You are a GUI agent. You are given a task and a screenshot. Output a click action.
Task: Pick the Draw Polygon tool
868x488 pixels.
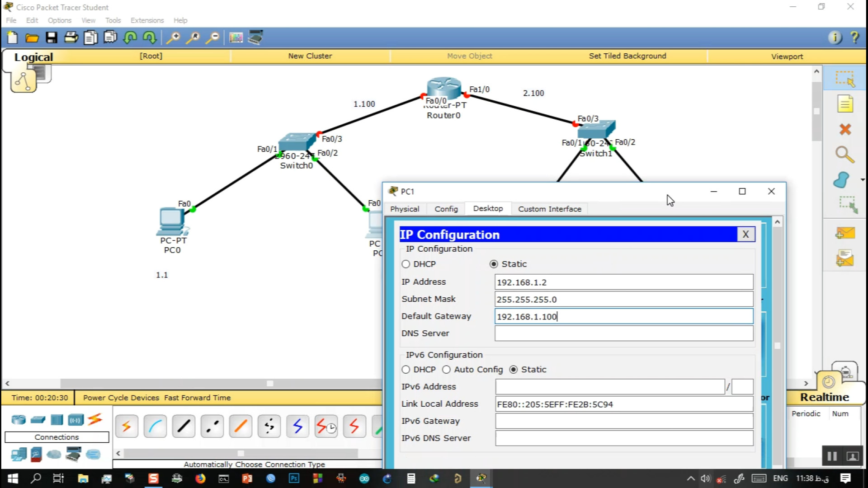coord(842,180)
